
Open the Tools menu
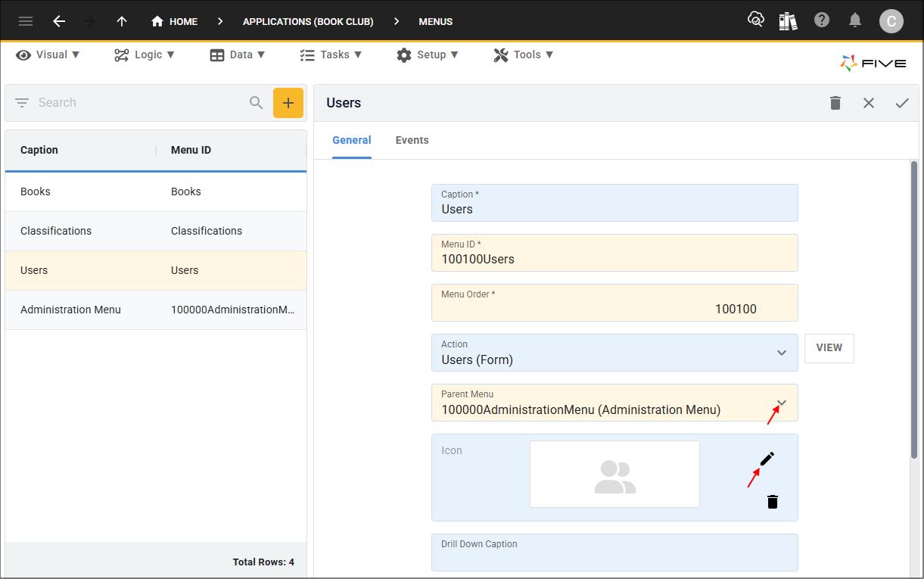pyautogui.click(x=524, y=54)
